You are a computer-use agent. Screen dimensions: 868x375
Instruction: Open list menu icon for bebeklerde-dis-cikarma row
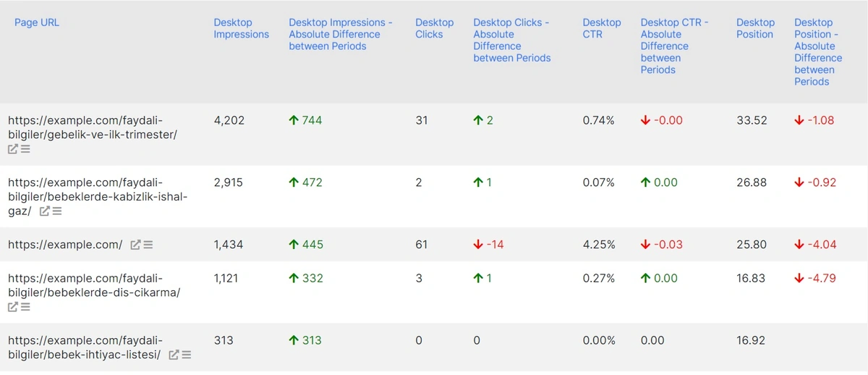(25, 307)
